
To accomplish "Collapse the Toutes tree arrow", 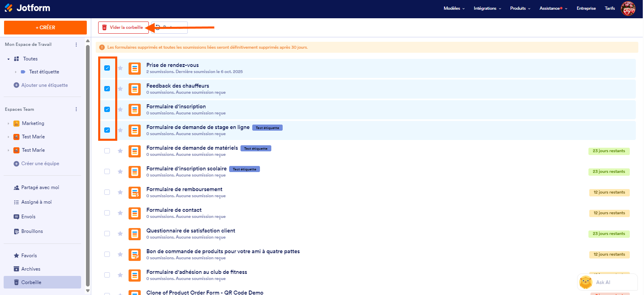I will click(9, 59).
